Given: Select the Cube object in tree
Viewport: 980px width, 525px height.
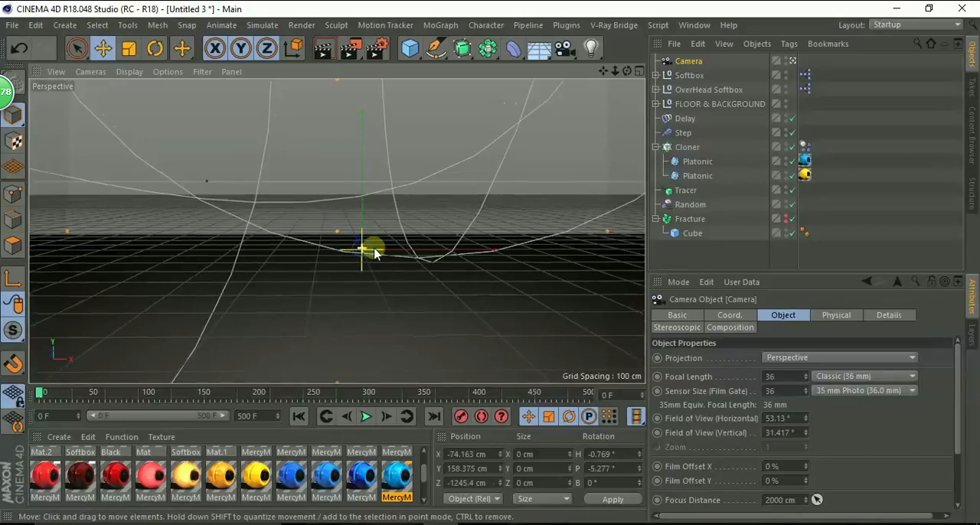Looking at the screenshot, I should pos(692,233).
